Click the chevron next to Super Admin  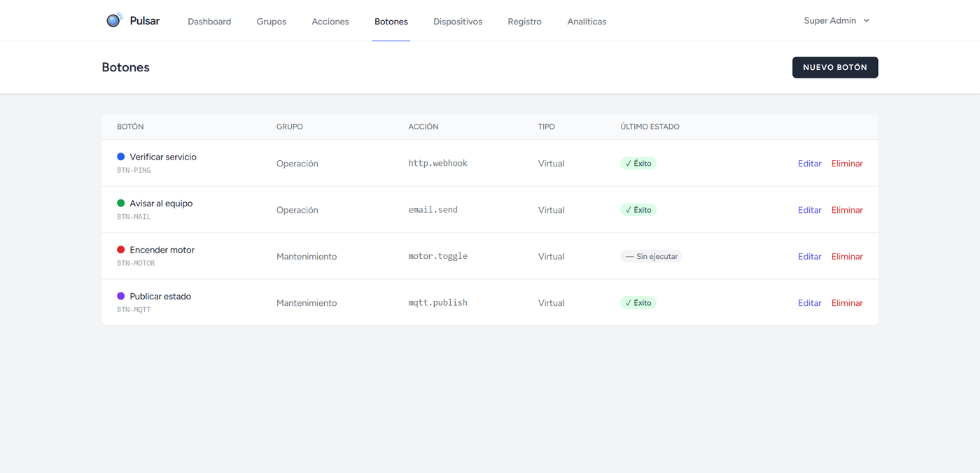coord(867,21)
